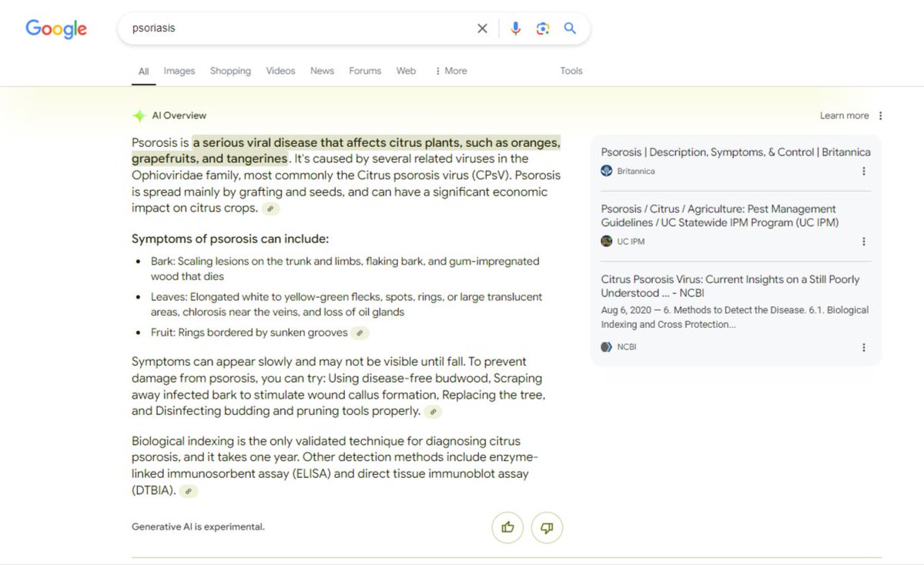Viewport: 924px width, 565px height.
Task: Open the source link chip after 'sunken grooves'
Action: pos(360,333)
